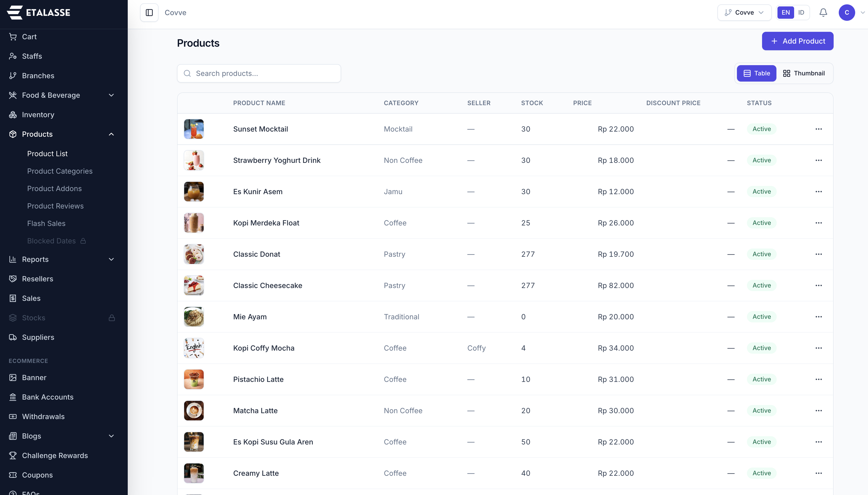Open row actions for Es Kunir Asem
This screenshot has height=495, width=868.
pos(818,191)
